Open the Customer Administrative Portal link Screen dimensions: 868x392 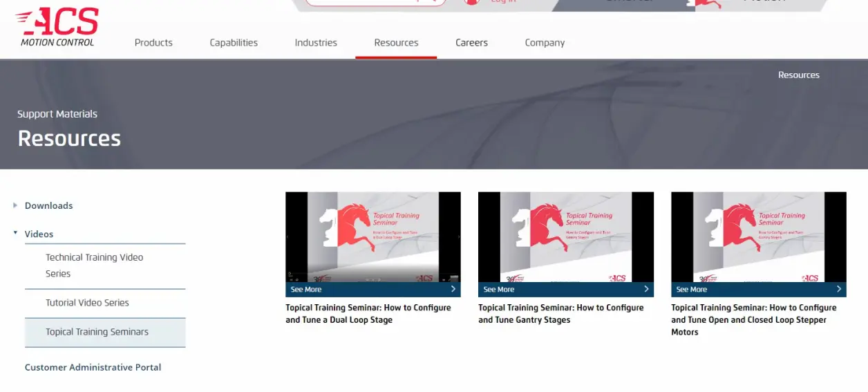93,367
